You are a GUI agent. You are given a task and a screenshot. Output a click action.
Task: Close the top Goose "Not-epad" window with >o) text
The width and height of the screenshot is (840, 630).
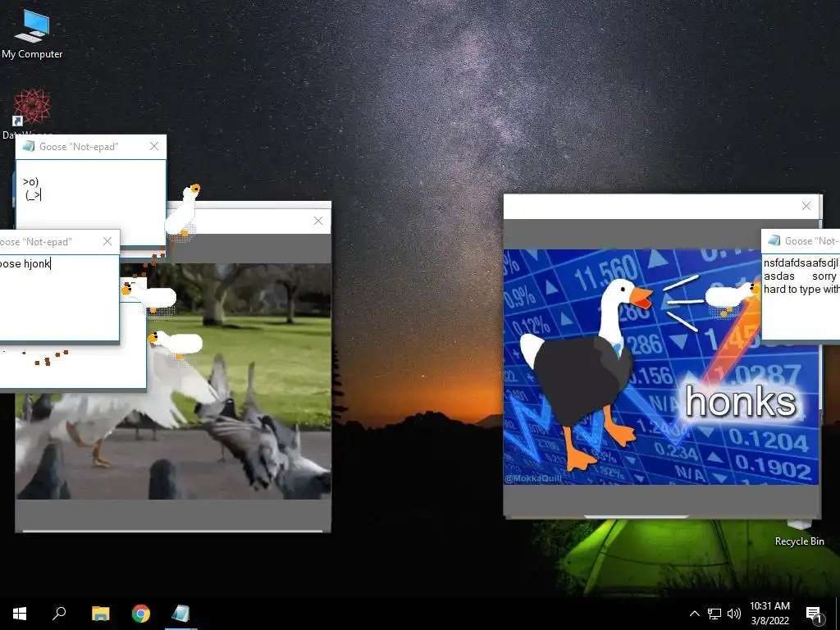tap(154, 146)
